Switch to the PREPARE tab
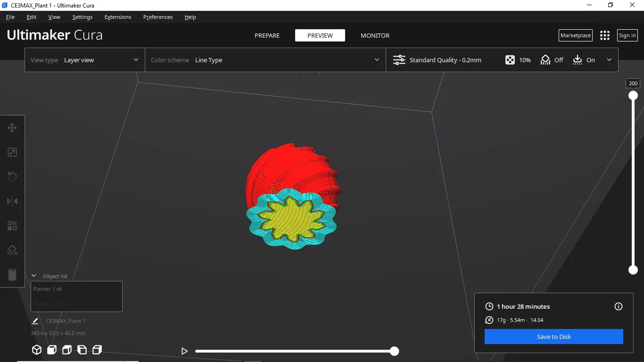 pos(267,35)
